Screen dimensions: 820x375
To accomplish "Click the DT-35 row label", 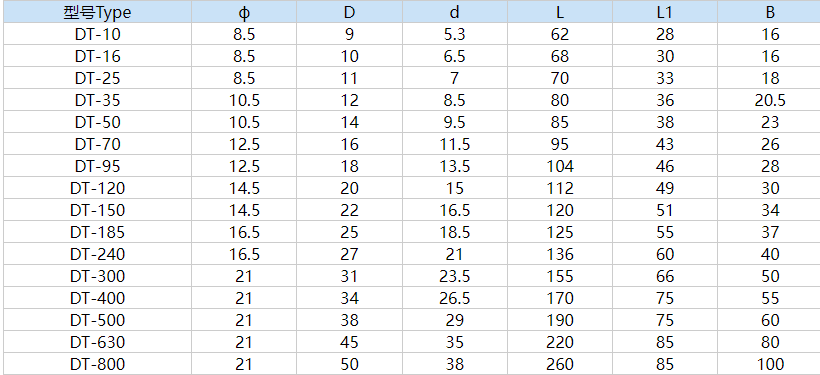I will tap(97, 100).
